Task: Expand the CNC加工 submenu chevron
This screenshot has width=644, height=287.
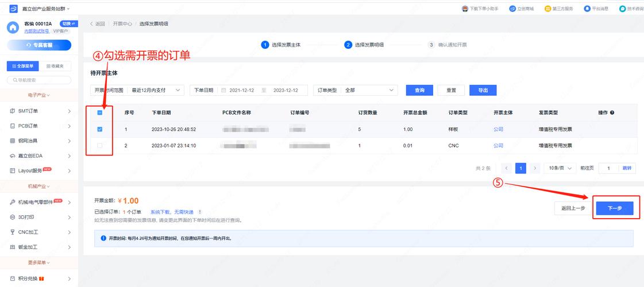Action: [70, 232]
